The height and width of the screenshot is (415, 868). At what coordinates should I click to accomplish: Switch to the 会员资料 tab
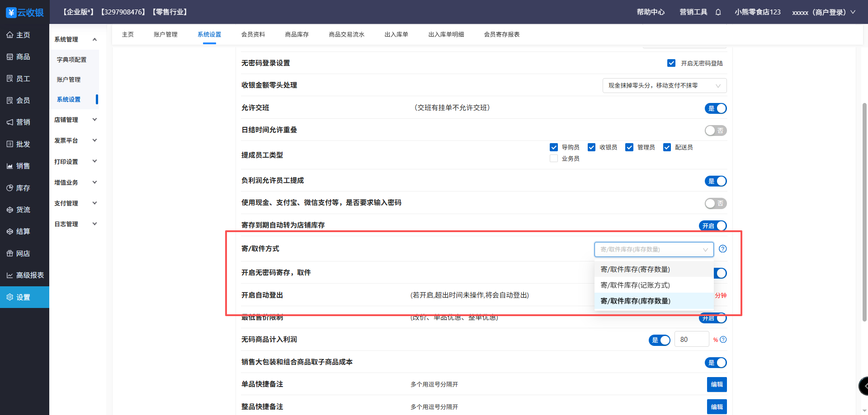[253, 34]
